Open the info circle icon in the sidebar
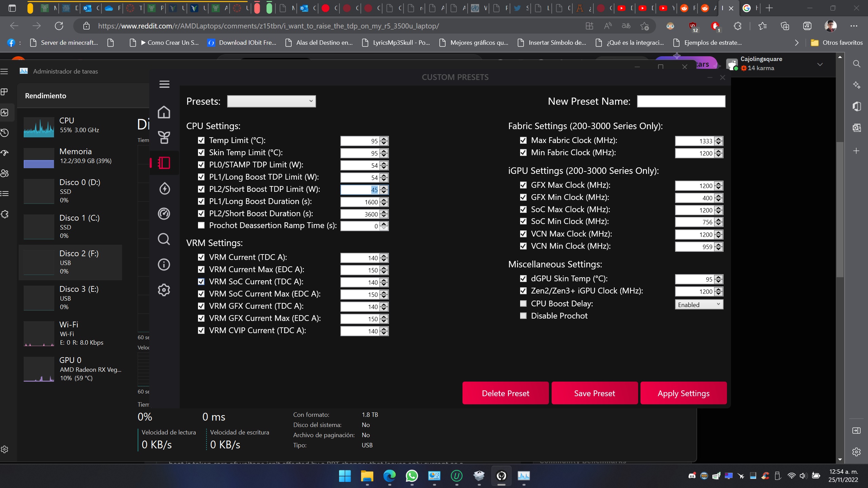The width and height of the screenshot is (868, 488). click(164, 264)
